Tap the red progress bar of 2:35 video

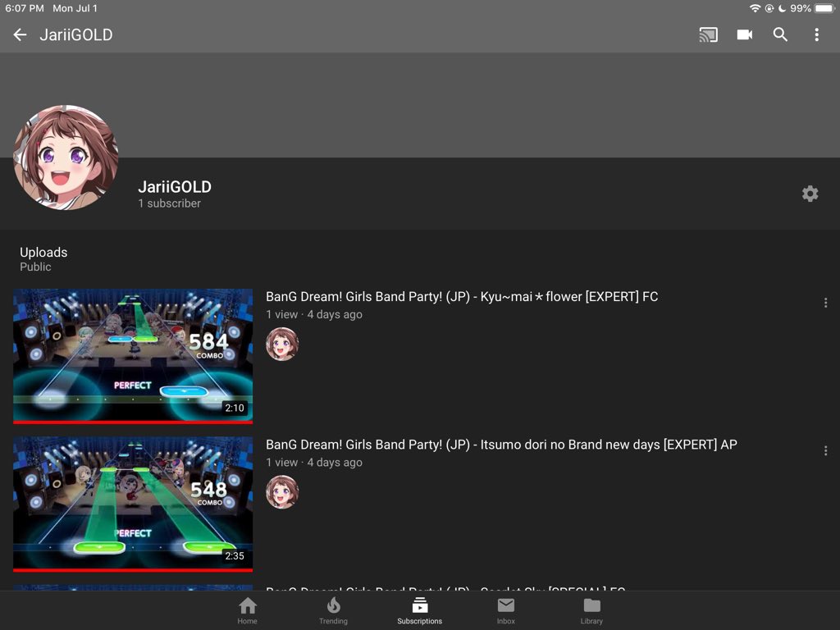click(133, 570)
